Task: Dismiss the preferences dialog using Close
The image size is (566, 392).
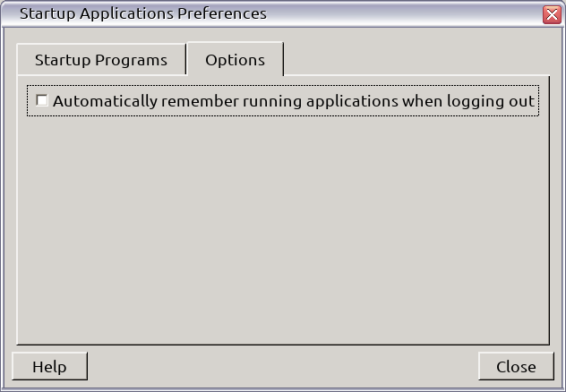Action: click(x=516, y=366)
